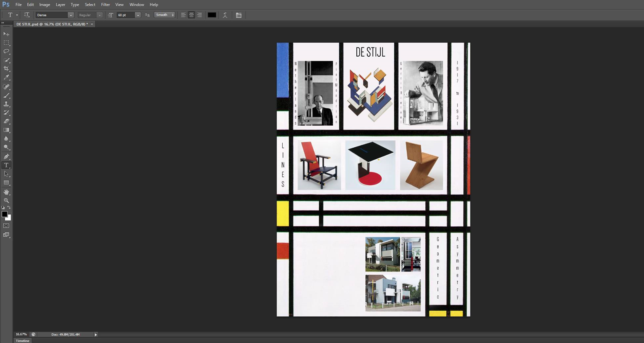Image resolution: width=644 pixels, height=343 pixels.
Task: Enable right align text
Action: point(199,15)
